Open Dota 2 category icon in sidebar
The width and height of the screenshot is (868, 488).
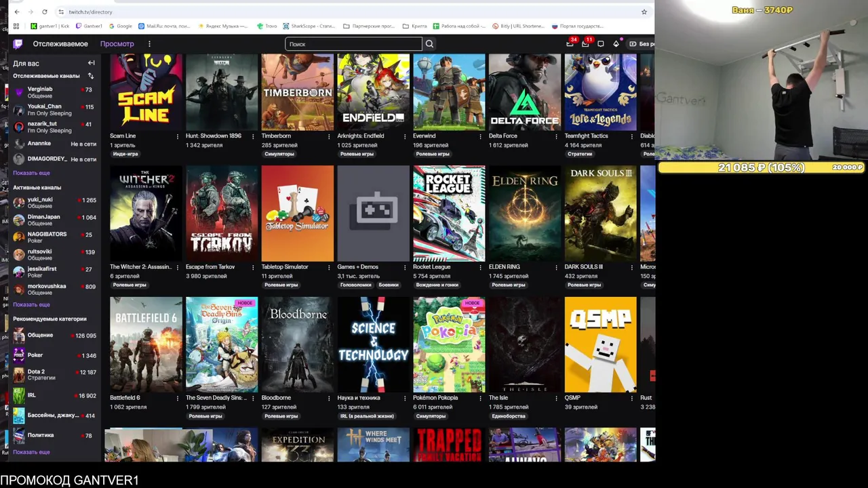click(19, 375)
